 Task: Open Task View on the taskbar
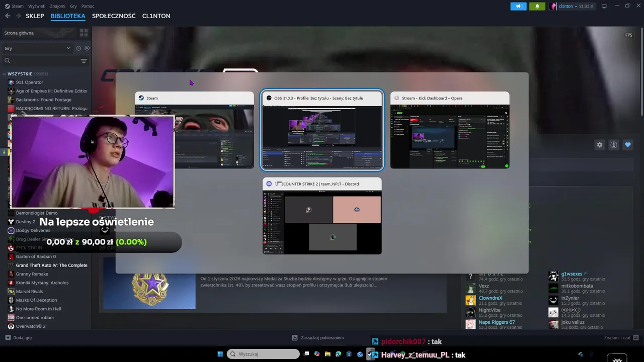click(x=306, y=354)
